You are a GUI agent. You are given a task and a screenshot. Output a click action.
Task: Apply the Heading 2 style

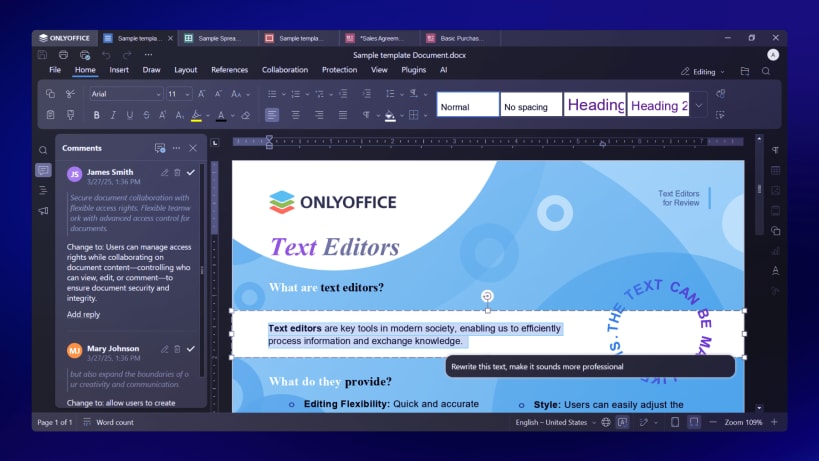(x=658, y=104)
